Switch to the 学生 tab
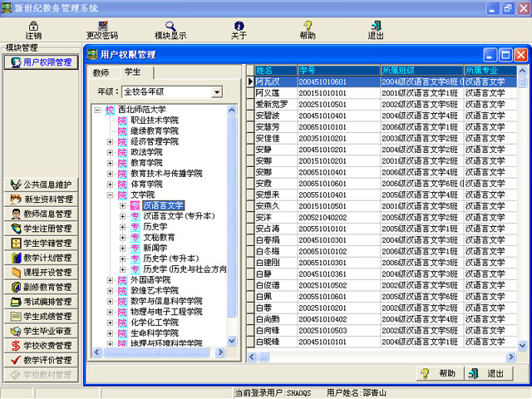532x399 pixels. click(133, 72)
